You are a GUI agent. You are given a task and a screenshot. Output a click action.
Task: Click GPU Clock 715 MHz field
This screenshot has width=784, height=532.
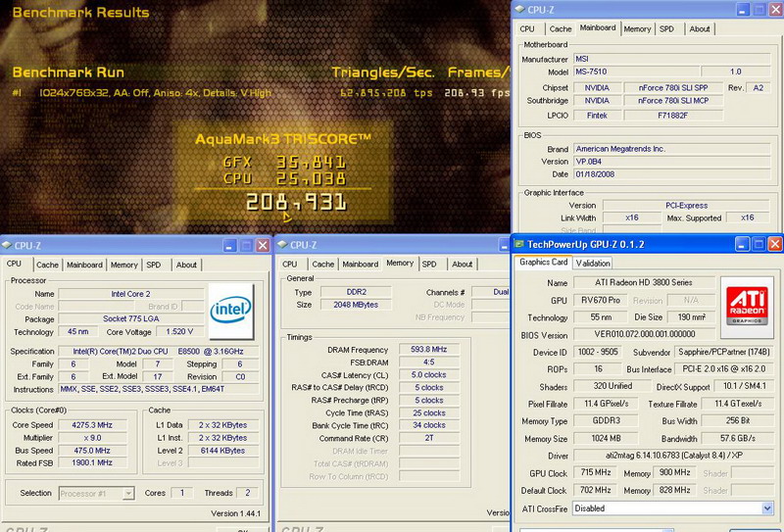(596, 472)
